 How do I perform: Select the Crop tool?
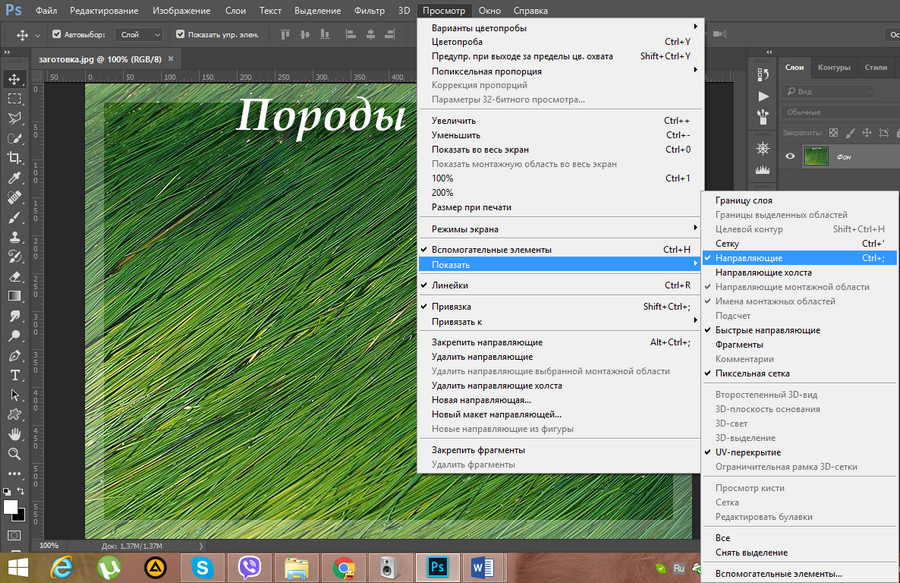pyautogui.click(x=15, y=158)
